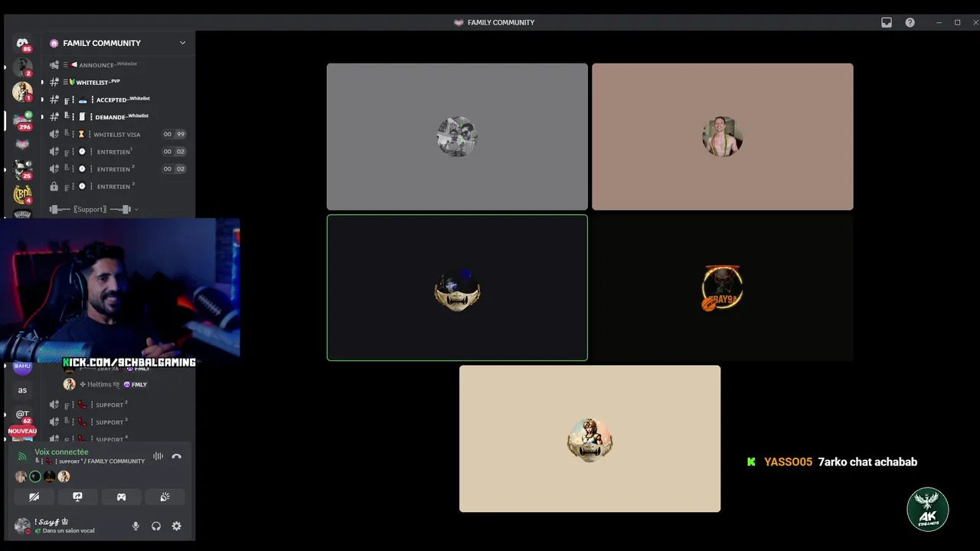Click the 00 99 user limit badge
This screenshot has height=551, width=980.
[174, 134]
